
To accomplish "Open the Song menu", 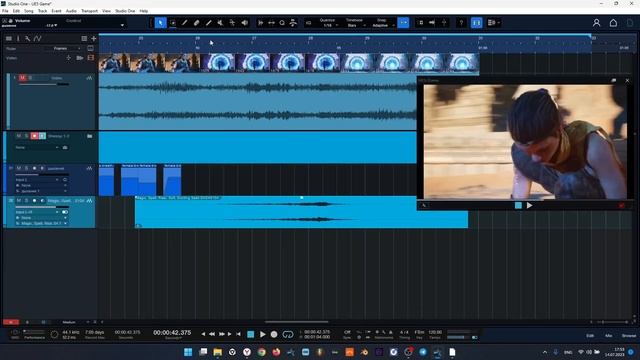I will point(29,11).
